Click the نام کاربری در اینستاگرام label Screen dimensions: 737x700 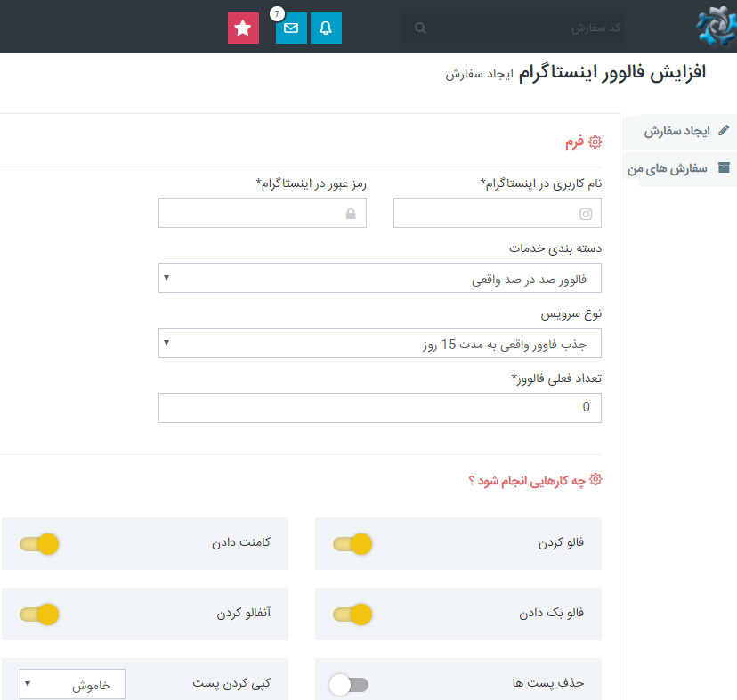[540, 183]
